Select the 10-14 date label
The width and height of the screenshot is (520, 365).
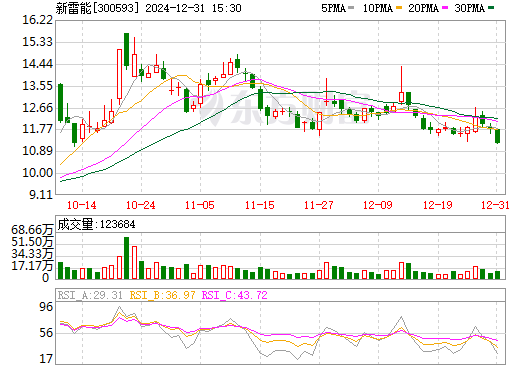pyautogui.click(x=82, y=205)
